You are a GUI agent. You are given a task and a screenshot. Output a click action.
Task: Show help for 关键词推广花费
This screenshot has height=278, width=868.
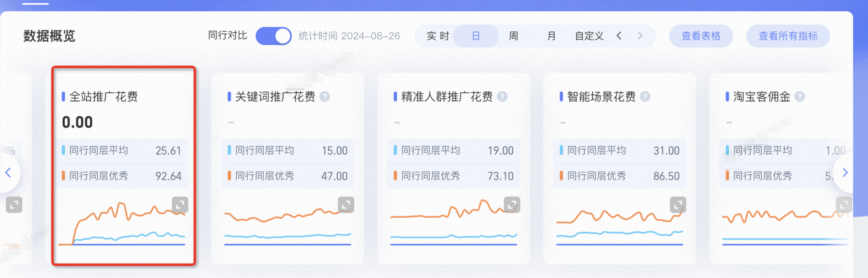324,97
